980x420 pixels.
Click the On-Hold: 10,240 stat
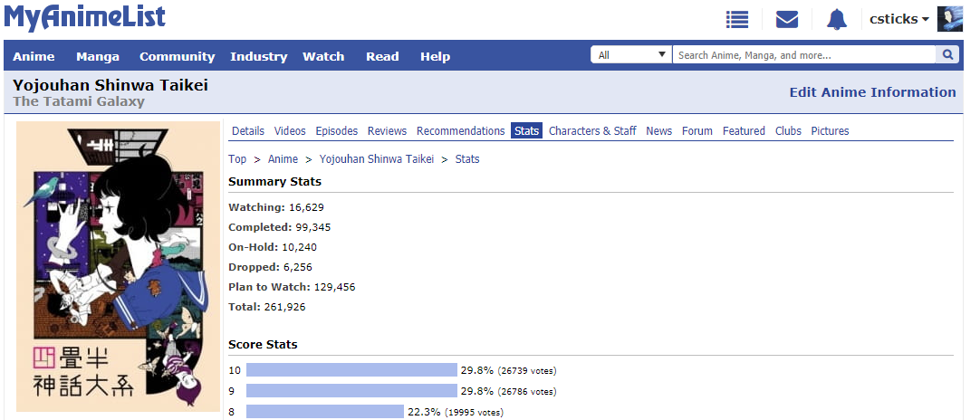273,247
